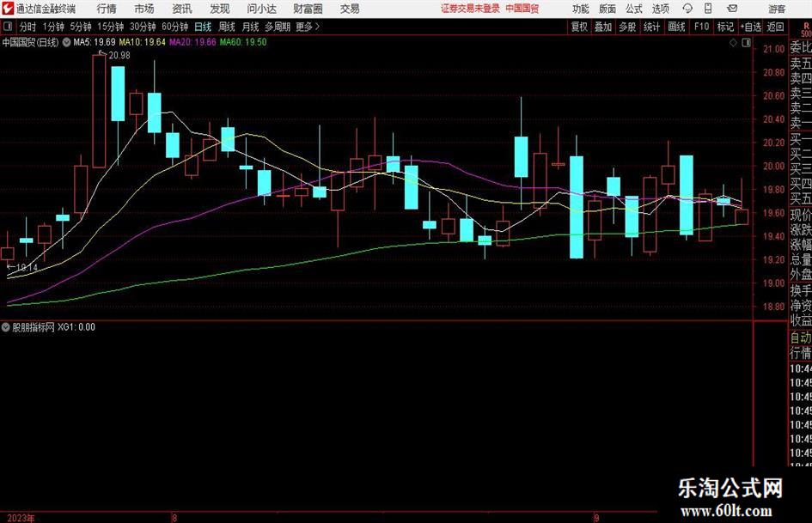Screen dimensions: 812x523
Task: Click the 21.00 price axis label
Action: pyautogui.click(x=773, y=49)
